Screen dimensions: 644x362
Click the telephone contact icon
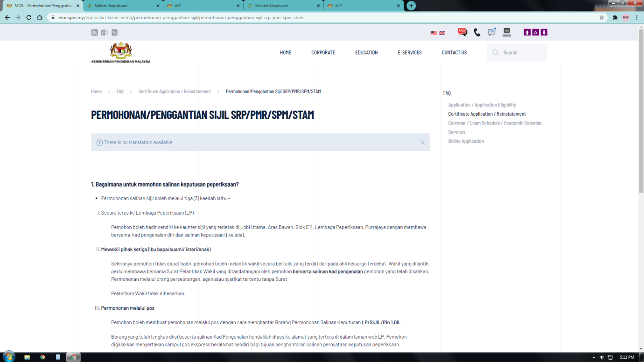pyautogui.click(x=476, y=32)
